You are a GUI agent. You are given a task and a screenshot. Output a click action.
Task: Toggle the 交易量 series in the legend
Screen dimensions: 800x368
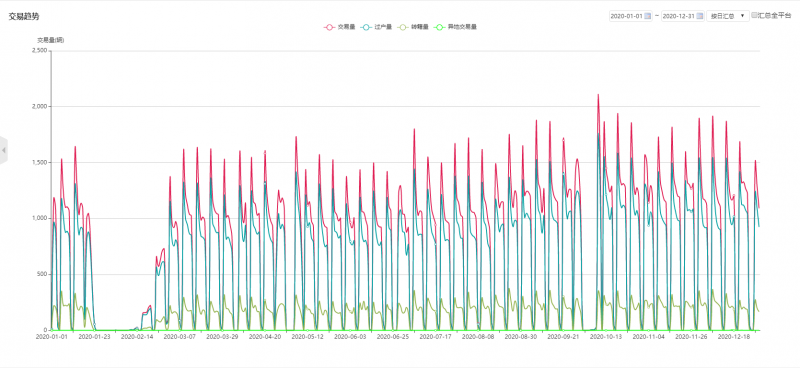339,27
